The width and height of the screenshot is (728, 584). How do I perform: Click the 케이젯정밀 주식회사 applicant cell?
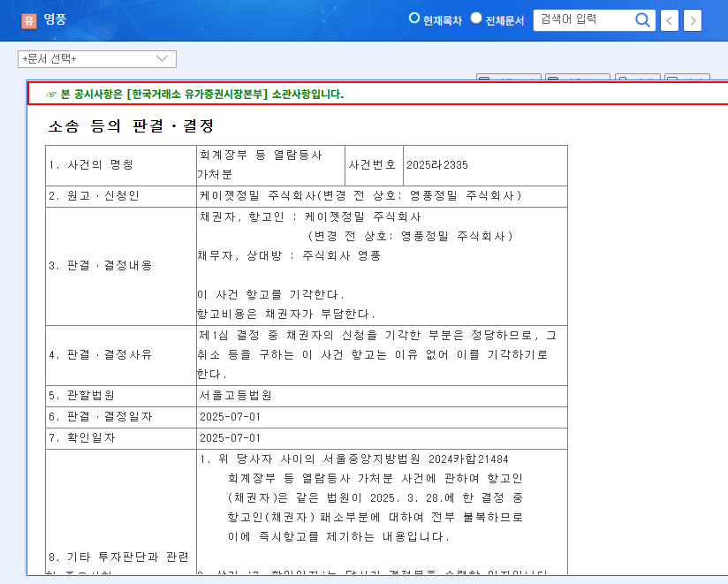tap(382, 196)
